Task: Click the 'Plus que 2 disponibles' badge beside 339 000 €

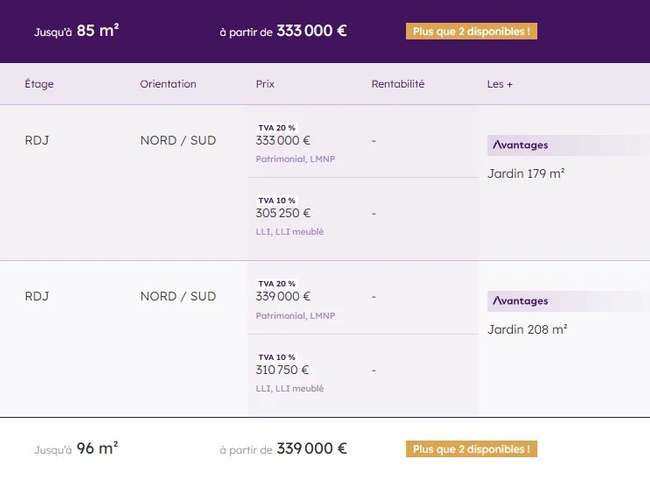Action: coord(471,449)
